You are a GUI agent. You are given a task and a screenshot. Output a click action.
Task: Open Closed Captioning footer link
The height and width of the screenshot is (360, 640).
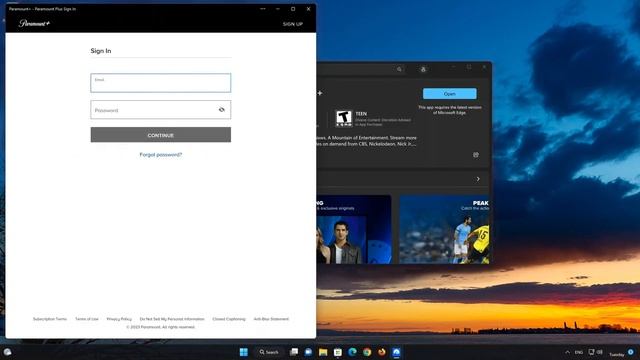click(x=229, y=319)
